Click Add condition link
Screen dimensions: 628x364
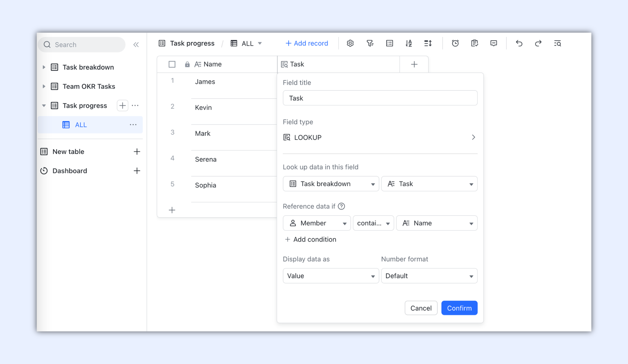[311, 240]
